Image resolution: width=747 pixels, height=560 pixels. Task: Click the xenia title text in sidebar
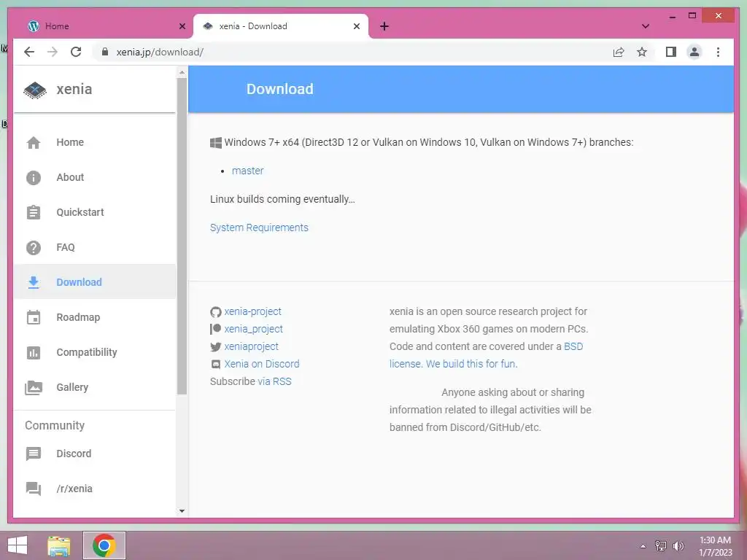(x=74, y=90)
